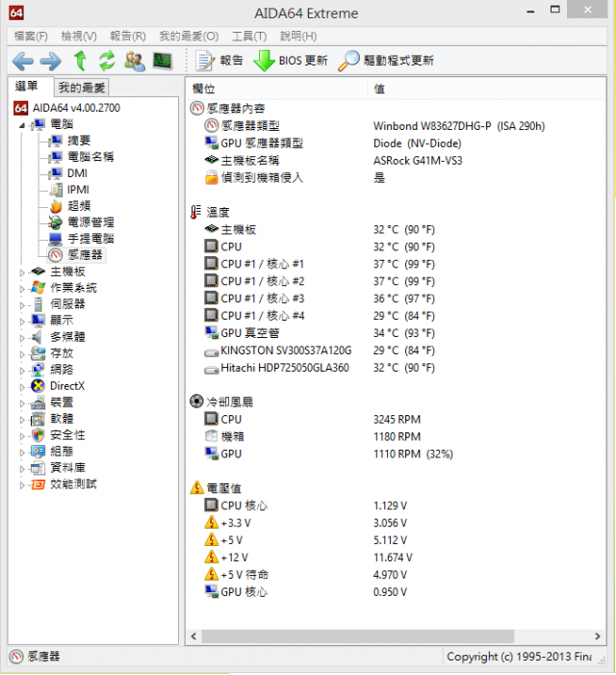The width and height of the screenshot is (616, 675).
Task: Switch to the 我的最愛 tab
Action: (82, 88)
